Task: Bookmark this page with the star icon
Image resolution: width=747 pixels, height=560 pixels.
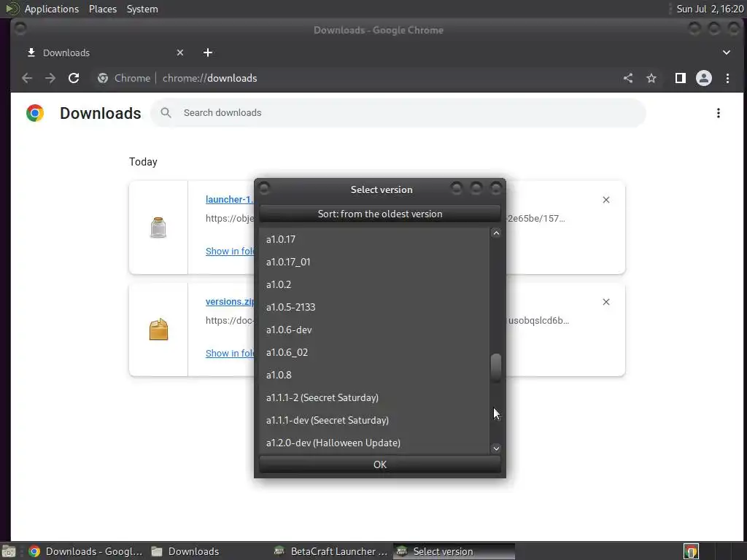Action: (x=651, y=78)
